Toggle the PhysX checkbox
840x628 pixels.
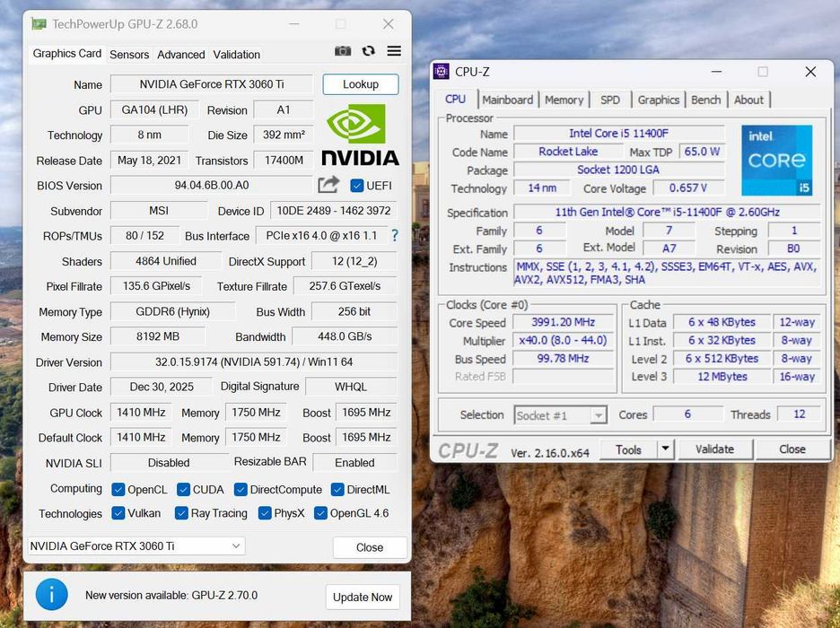tap(265, 513)
